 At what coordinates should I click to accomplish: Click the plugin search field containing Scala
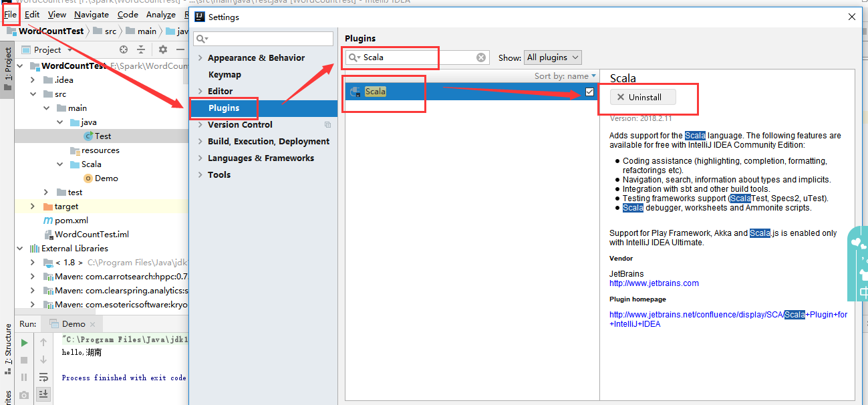(x=417, y=57)
